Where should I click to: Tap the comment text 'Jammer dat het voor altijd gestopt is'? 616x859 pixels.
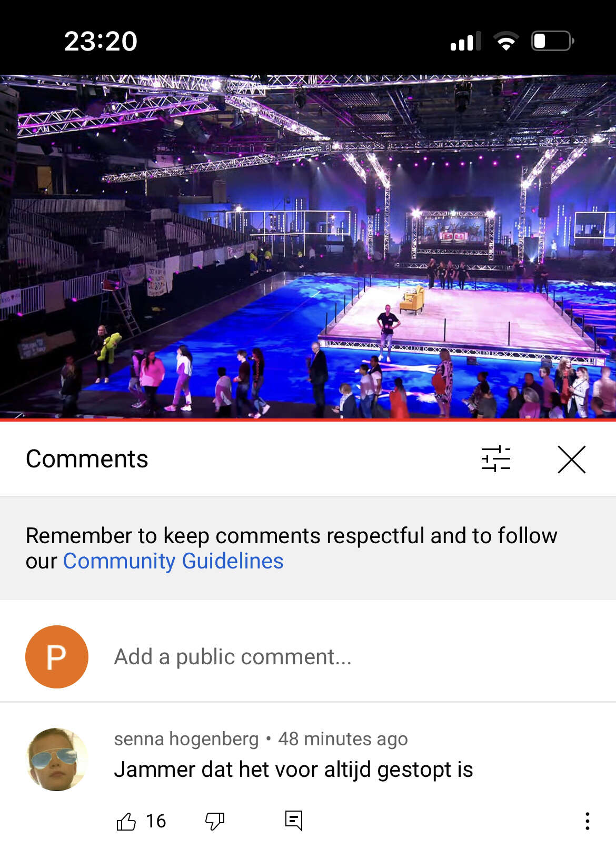pyautogui.click(x=293, y=770)
